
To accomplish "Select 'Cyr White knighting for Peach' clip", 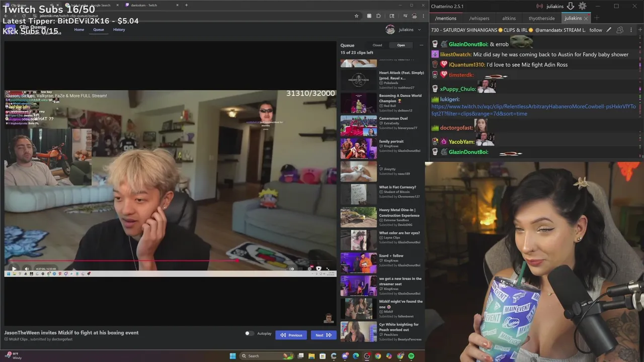I will [x=382, y=332].
